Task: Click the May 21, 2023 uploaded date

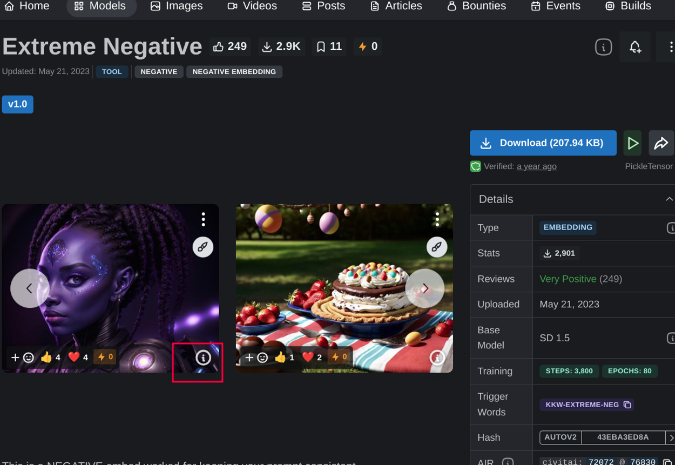Action: pyautogui.click(x=569, y=304)
